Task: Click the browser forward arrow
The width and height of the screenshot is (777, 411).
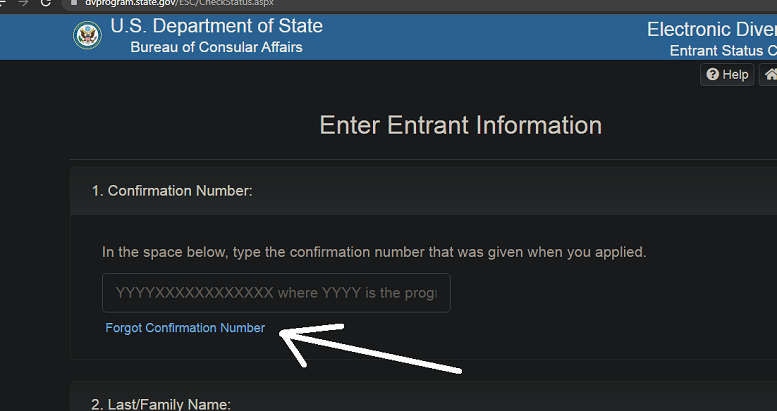Action: (x=23, y=2)
